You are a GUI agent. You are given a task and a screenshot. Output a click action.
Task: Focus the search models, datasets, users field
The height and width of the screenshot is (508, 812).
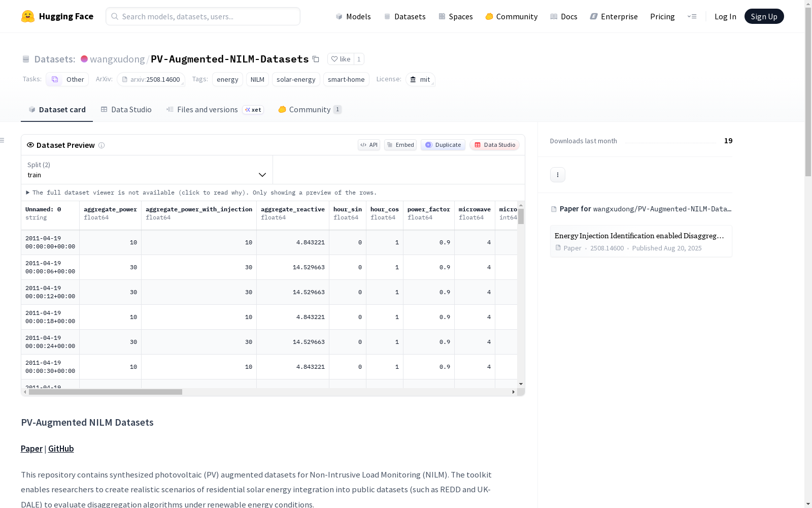[203, 16]
